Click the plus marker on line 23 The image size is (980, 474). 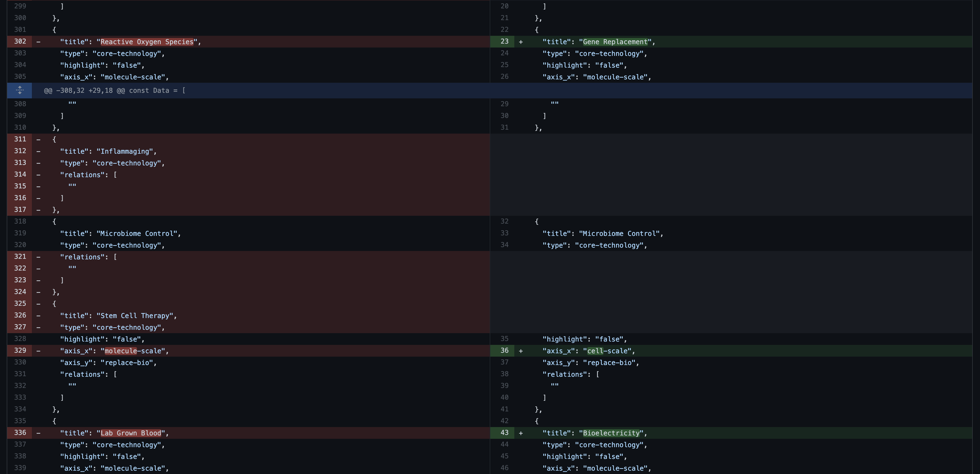(521, 42)
